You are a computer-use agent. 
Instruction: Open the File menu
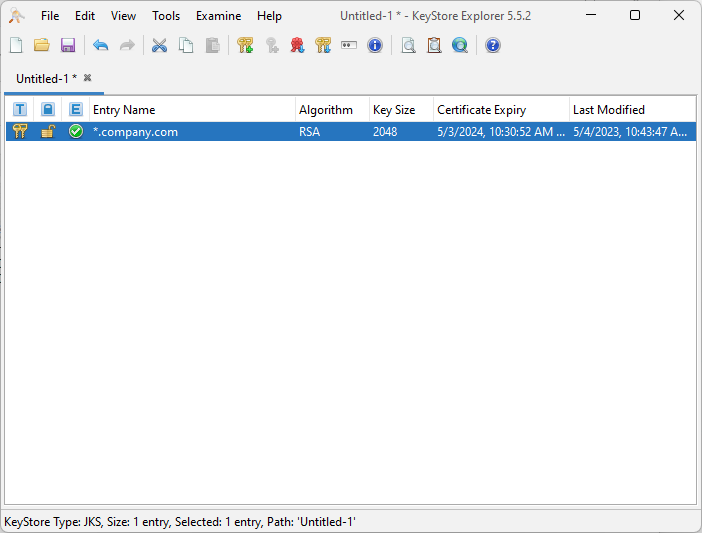pos(50,16)
